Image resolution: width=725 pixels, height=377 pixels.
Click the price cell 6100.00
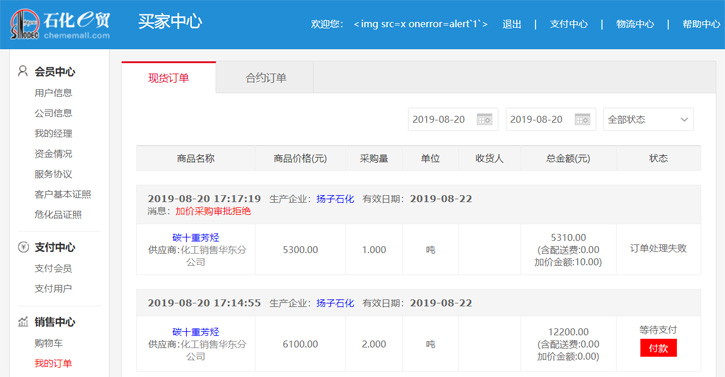point(301,344)
